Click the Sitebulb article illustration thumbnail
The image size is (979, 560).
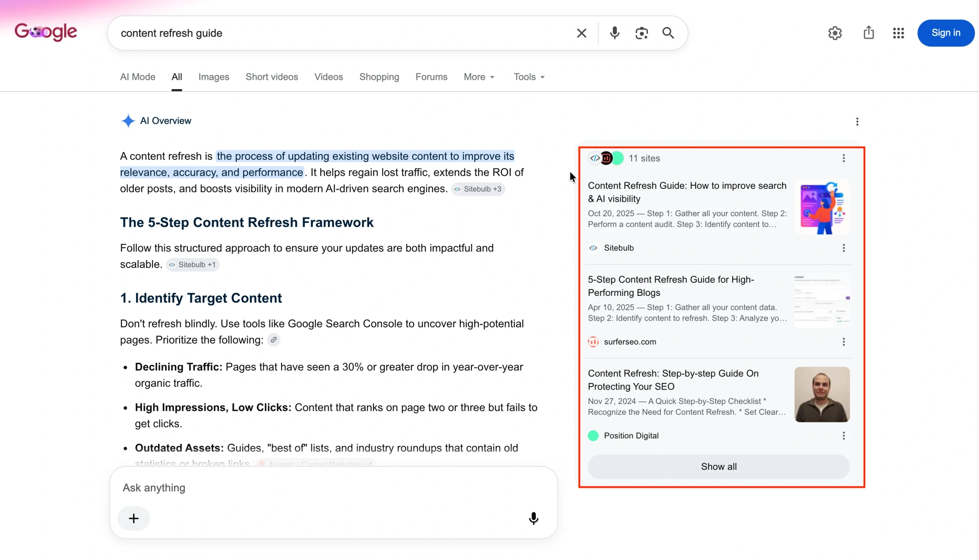click(x=822, y=207)
